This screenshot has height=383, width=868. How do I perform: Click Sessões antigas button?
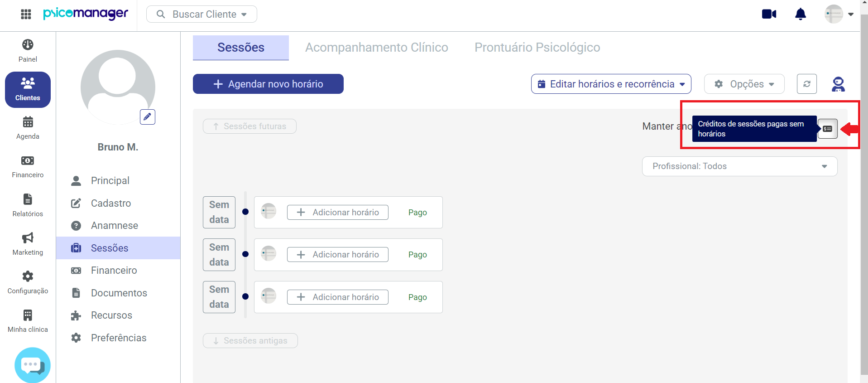250,340
